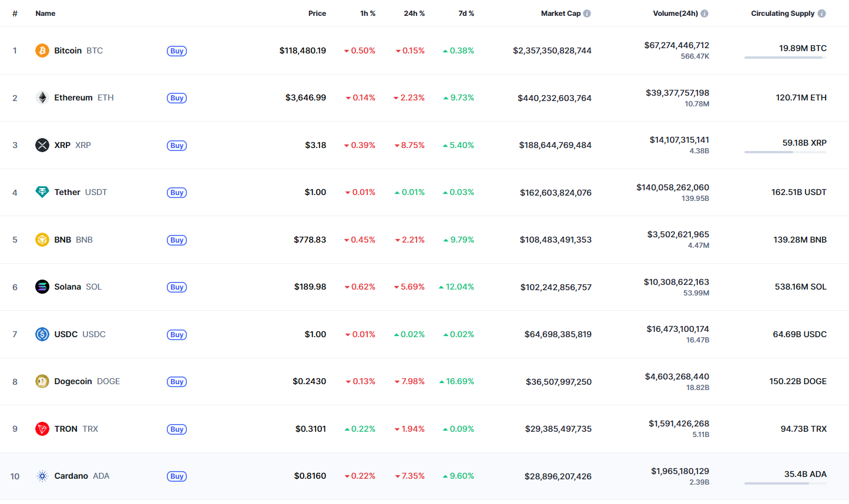The height and width of the screenshot is (504, 849).
Task: Click Solana's market cap $102,242,856,757
Action: pos(556,287)
